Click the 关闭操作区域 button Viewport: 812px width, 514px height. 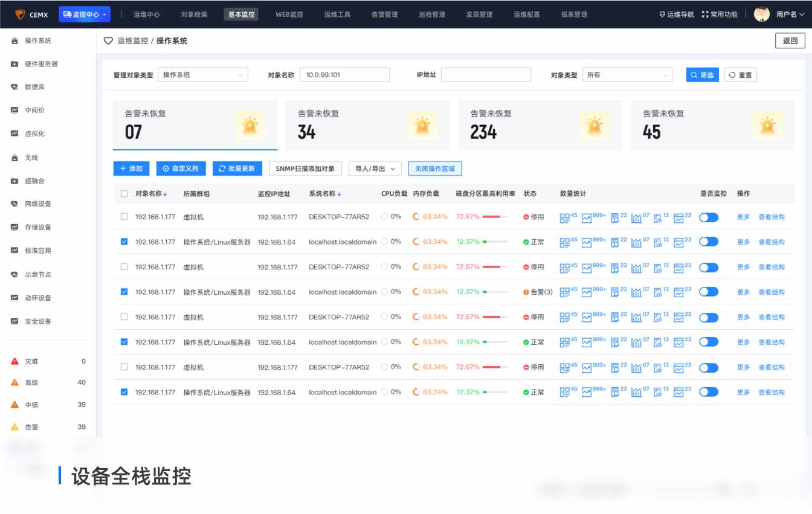435,169
